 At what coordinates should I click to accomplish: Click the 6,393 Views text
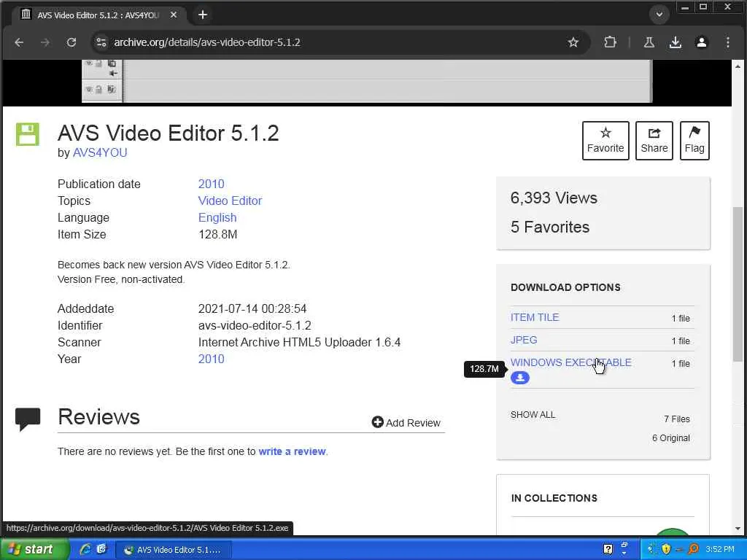point(554,198)
